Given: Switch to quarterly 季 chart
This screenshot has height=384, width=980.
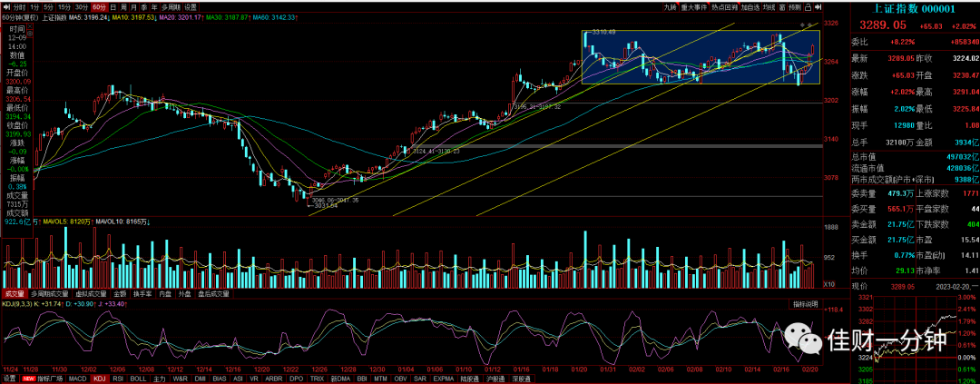Looking at the screenshot, I should click(x=143, y=7).
